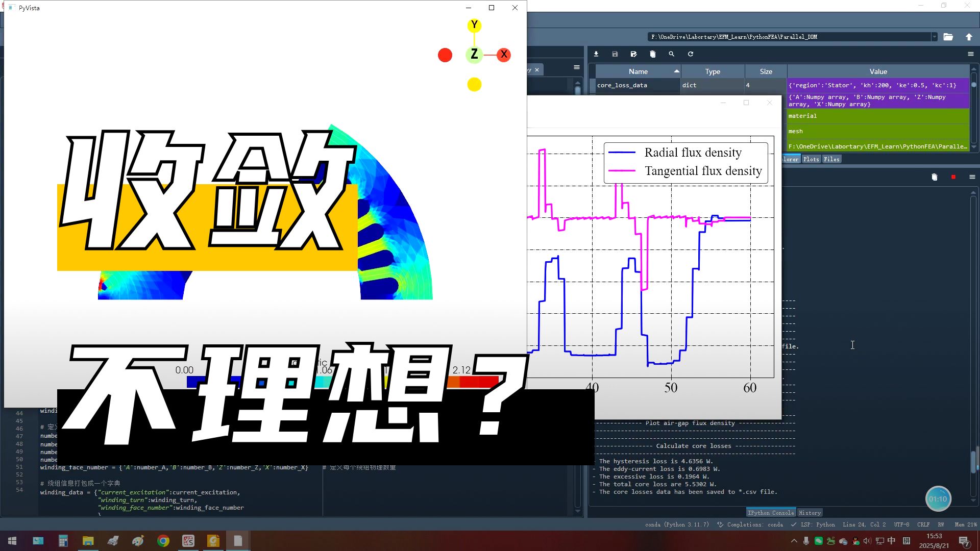Browse for a working directory

pos(948,37)
